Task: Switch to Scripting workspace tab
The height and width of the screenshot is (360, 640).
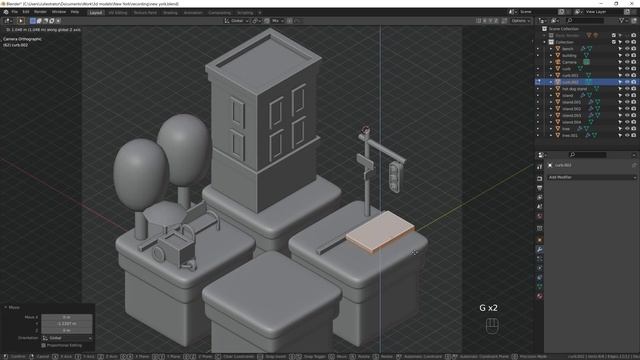Action: [x=244, y=13]
